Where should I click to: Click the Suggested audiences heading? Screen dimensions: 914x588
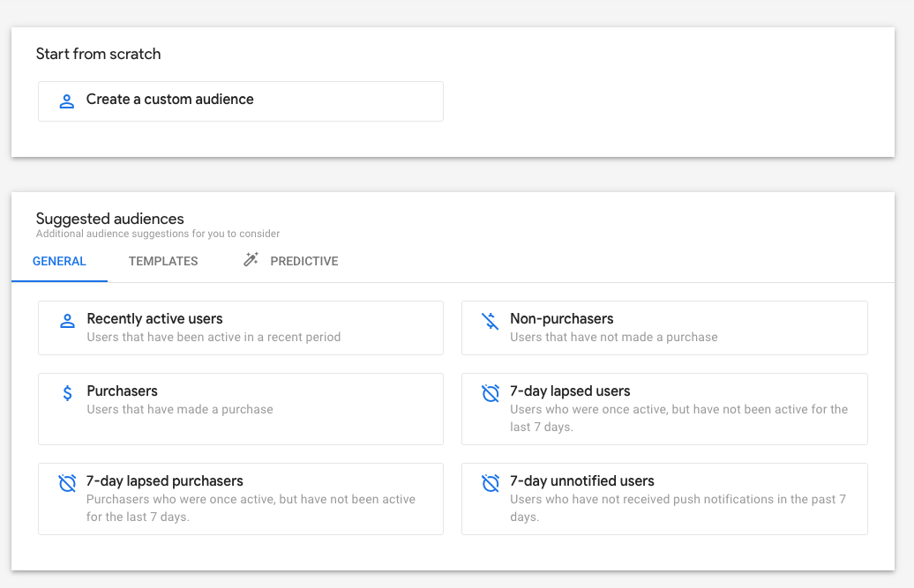point(109,219)
